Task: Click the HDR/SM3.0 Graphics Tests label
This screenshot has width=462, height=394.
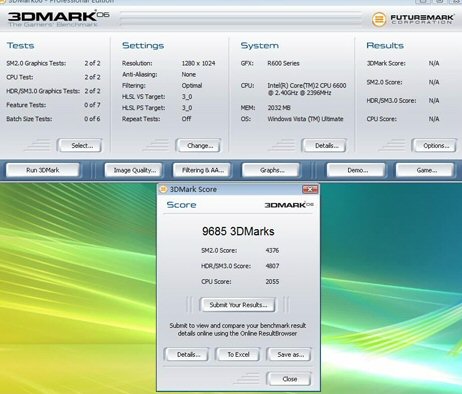Action: tap(43, 91)
